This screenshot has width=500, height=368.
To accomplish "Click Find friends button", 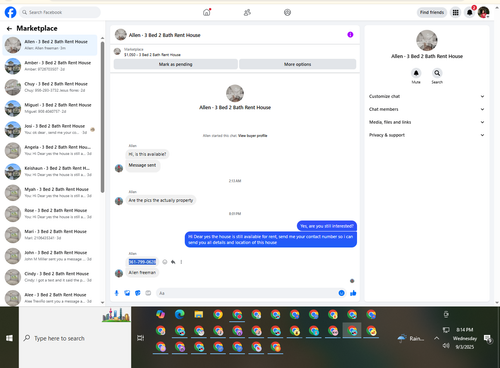I will (x=432, y=13).
